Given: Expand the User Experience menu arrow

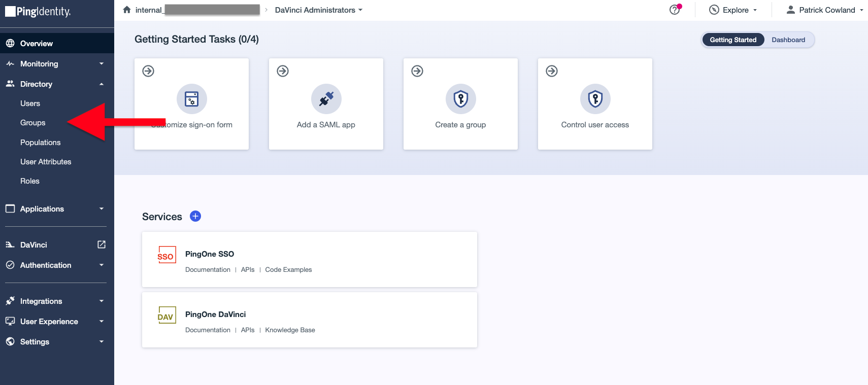Looking at the screenshot, I should tap(102, 321).
